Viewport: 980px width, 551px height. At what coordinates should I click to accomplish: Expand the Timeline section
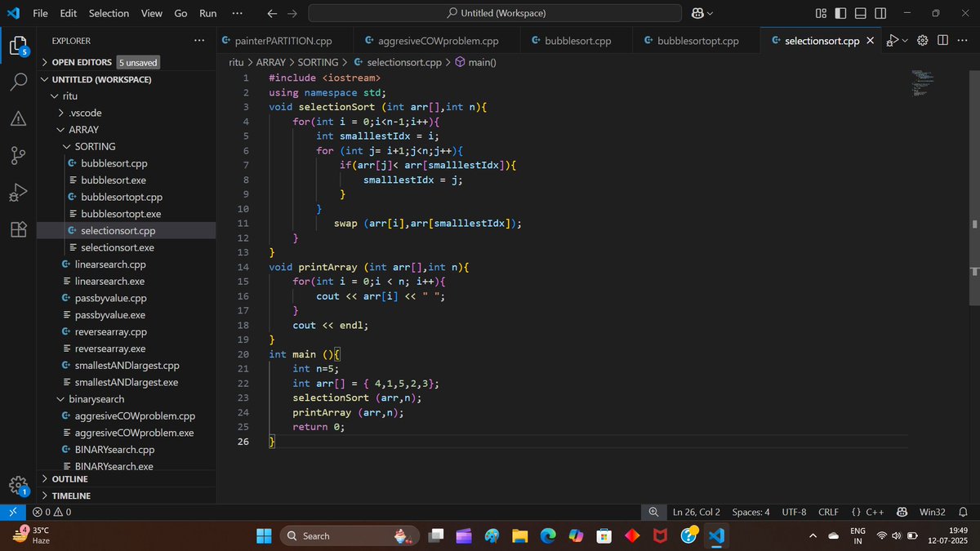point(127,495)
